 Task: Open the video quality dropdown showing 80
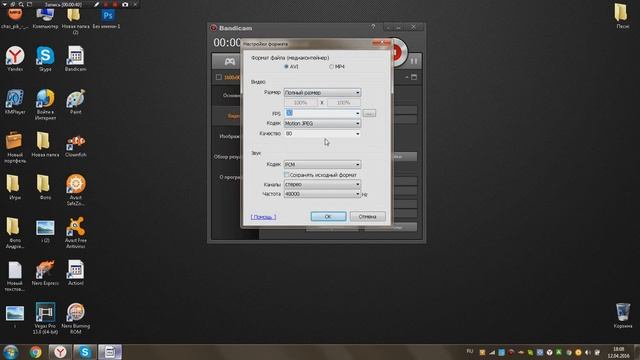(322, 133)
